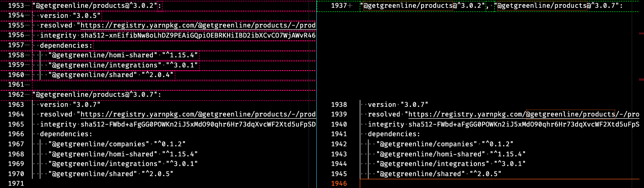Select line number 1965 in the gutter
This screenshot has width=644, height=188.
point(16,124)
